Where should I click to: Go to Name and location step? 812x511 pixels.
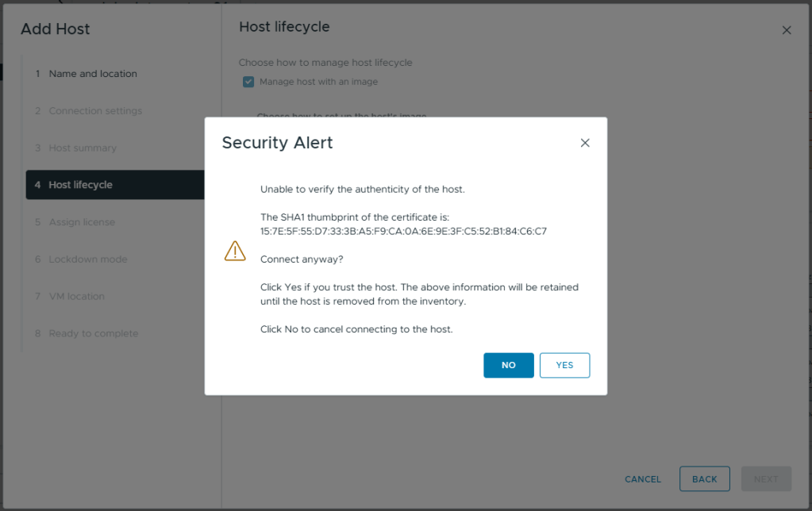click(x=93, y=74)
